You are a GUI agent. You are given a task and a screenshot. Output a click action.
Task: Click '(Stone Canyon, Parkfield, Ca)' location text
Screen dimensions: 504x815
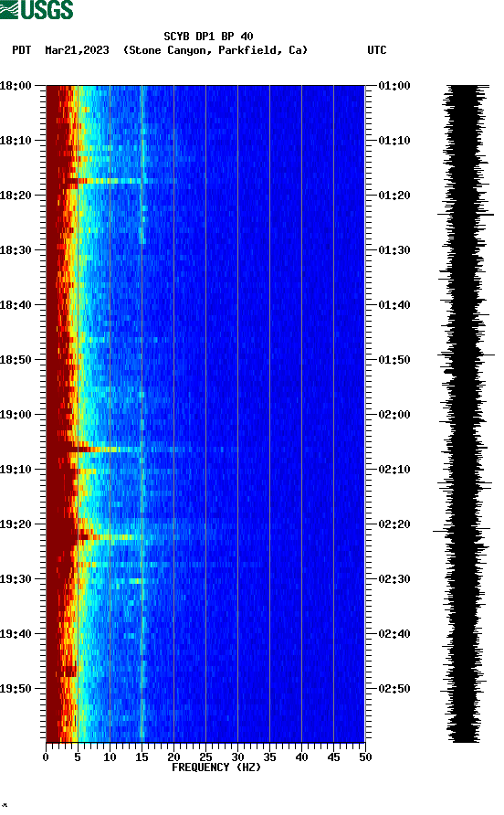click(x=215, y=50)
